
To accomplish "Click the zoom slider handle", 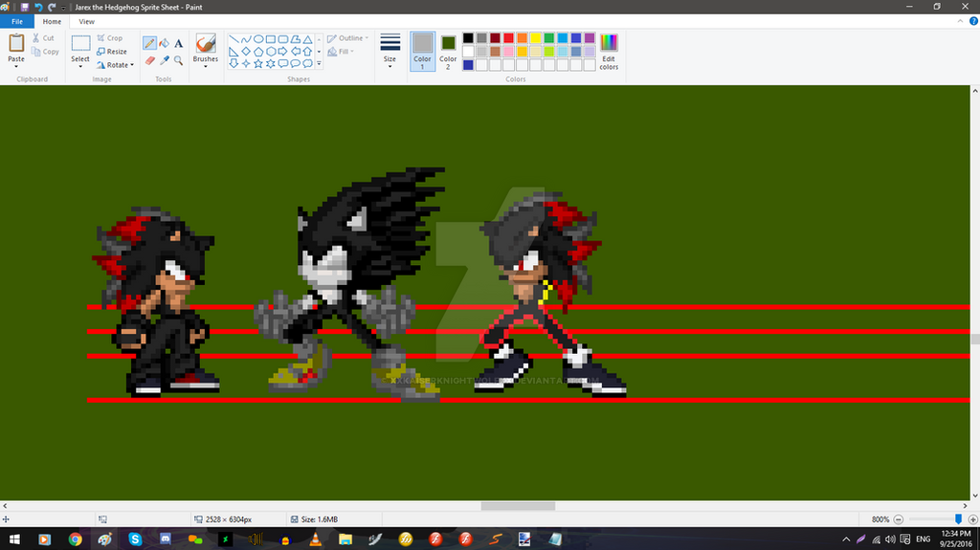I will point(958,519).
